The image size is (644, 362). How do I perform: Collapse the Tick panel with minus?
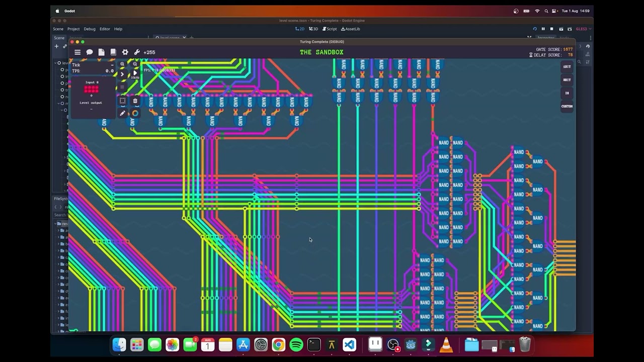pyautogui.click(x=112, y=65)
